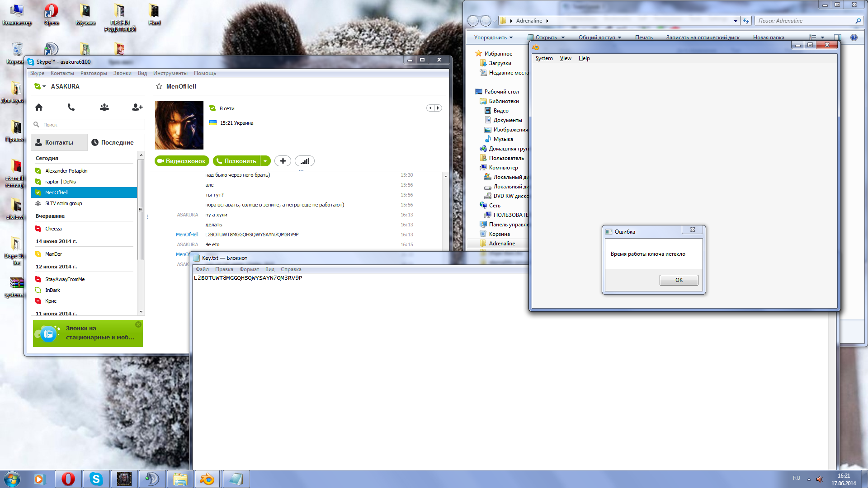Open the Skype Звонки menu
This screenshot has width=868, height=488.
[x=122, y=73]
